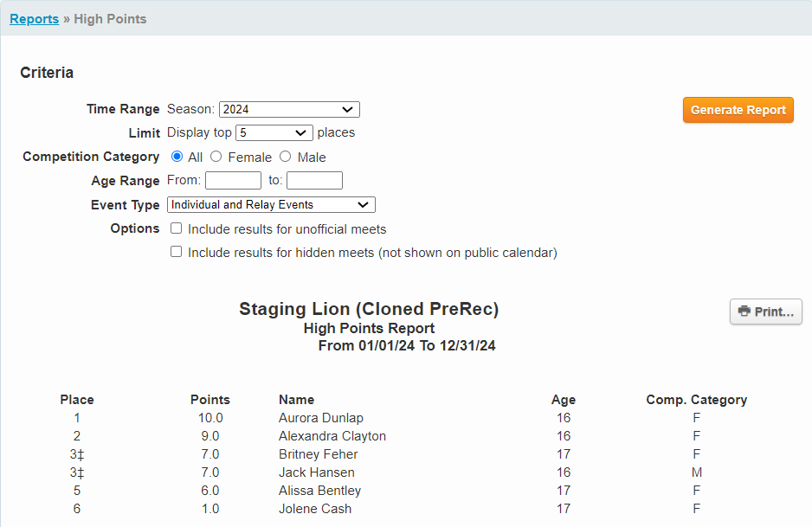Open the Reports breadcrumb link
Viewport: 812px width, 527px height.
coord(34,18)
